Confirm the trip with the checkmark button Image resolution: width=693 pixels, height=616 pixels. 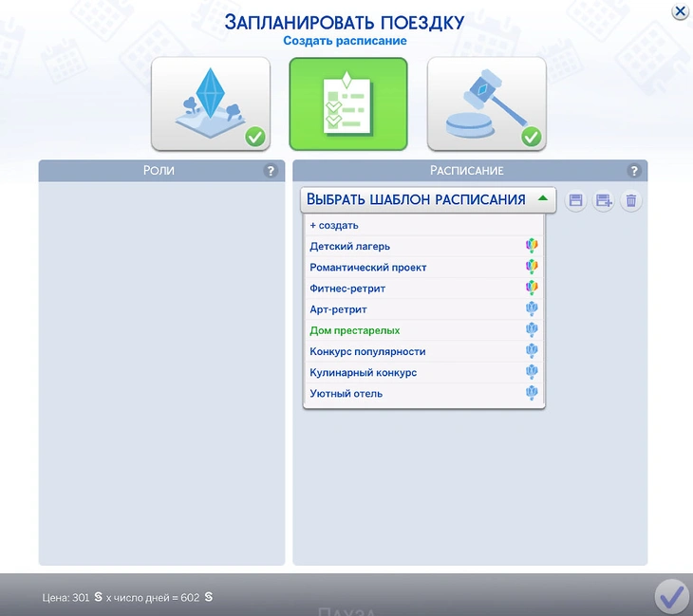671,596
